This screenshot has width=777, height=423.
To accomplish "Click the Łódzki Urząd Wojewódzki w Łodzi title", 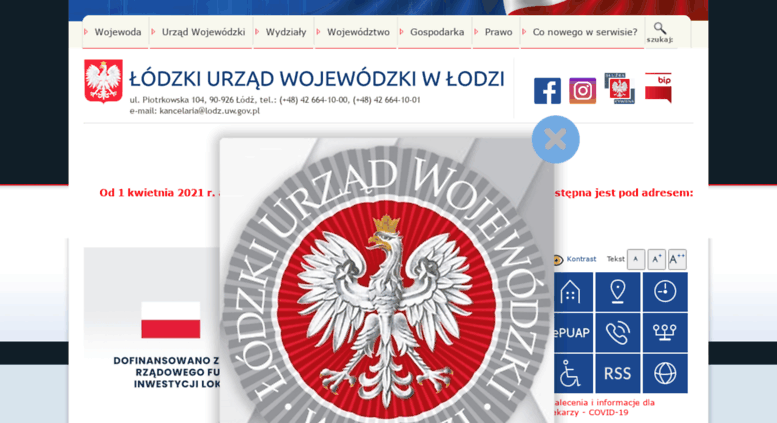I will (317, 79).
